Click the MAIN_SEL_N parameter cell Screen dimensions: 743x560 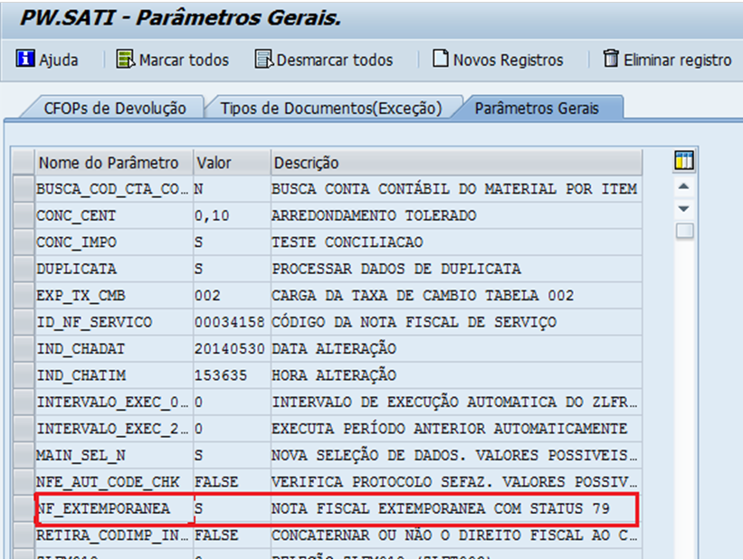tap(114, 455)
